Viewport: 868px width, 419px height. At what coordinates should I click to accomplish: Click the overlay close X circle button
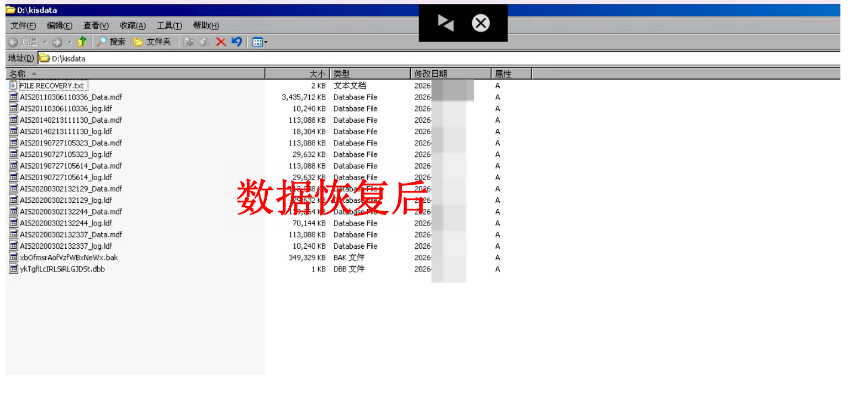(480, 23)
